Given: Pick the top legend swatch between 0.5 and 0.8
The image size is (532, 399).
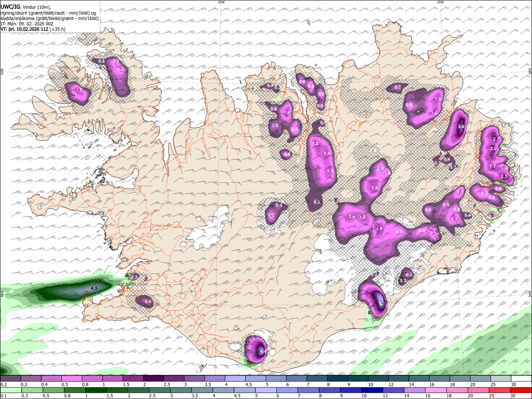Looking at the screenshot, I should (71, 378).
